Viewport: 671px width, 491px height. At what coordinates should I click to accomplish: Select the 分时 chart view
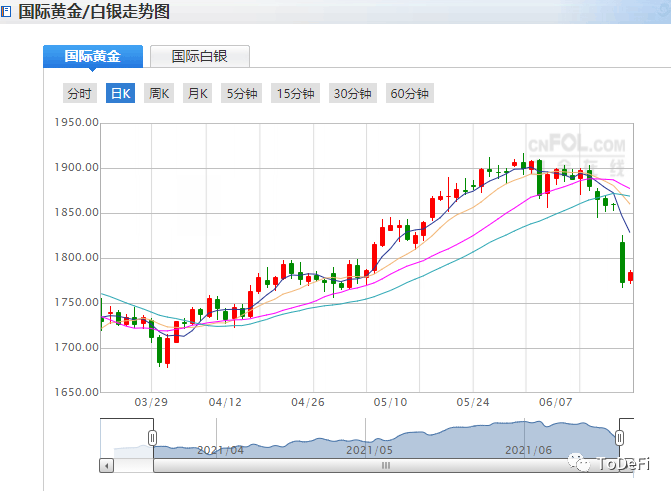(80, 93)
